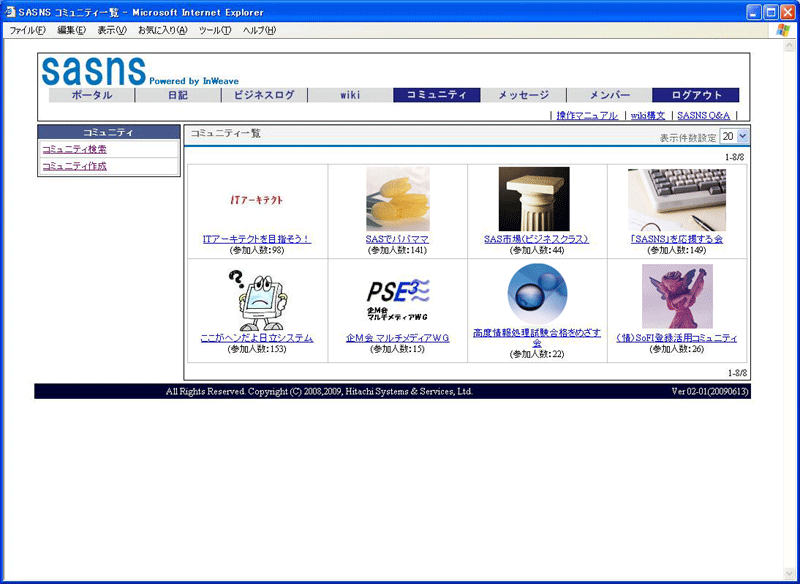The height and width of the screenshot is (584, 800).
Task: Open the コミュニティ作成 sidebar link
Action: tap(74, 166)
